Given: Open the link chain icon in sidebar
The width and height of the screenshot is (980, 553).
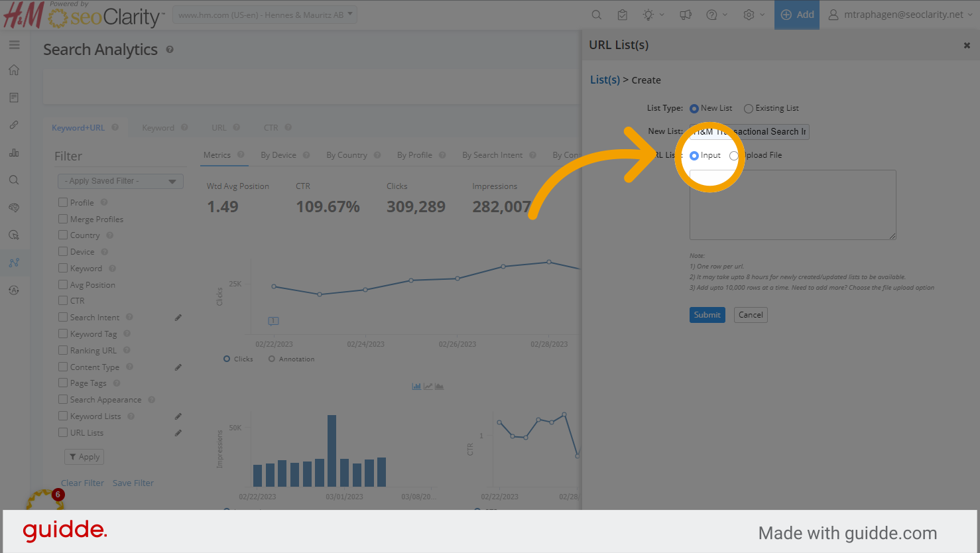Looking at the screenshot, I should click(14, 125).
